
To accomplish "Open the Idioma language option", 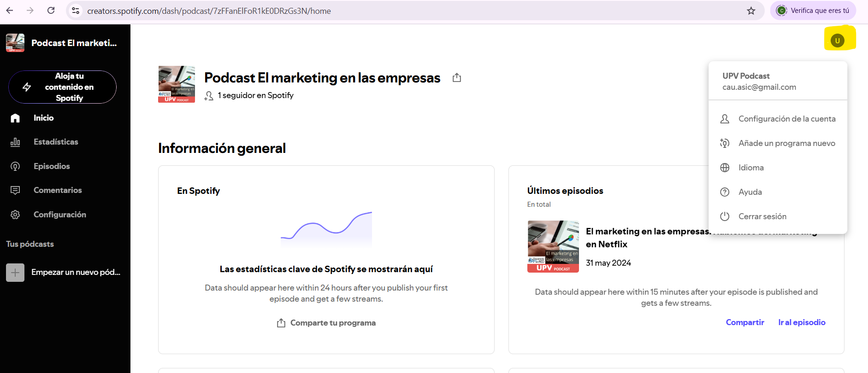I will click(751, 168).
